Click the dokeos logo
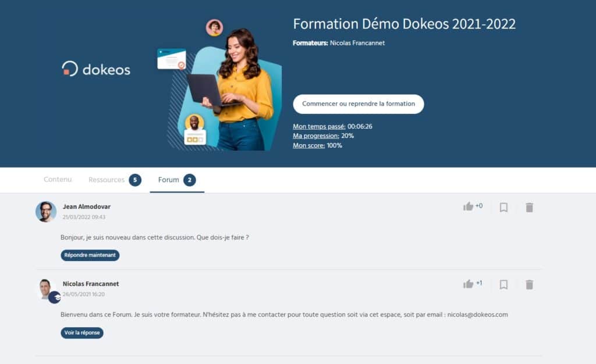 (x=96, y=69)
